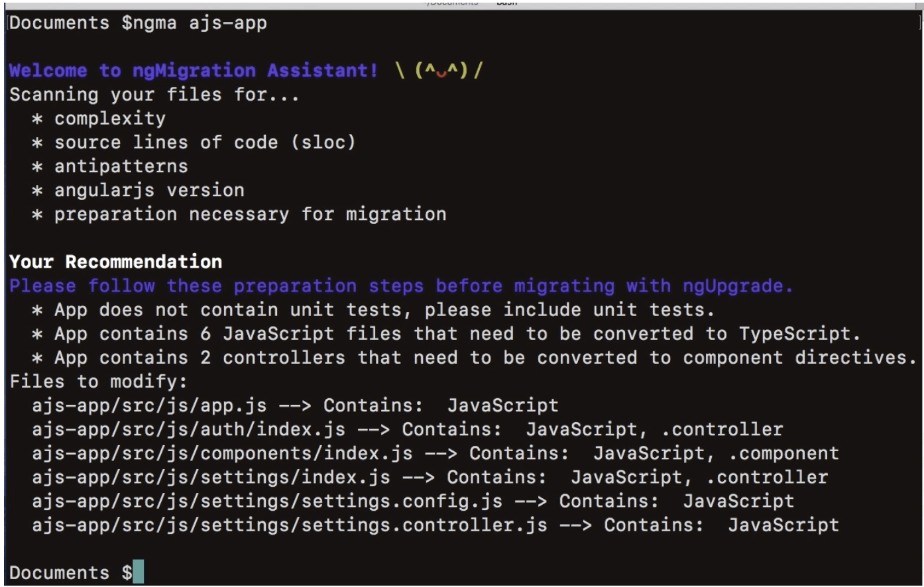924x587 pixels.
Task: Click the 'Files to modify:' label
Action: (99, 382)
